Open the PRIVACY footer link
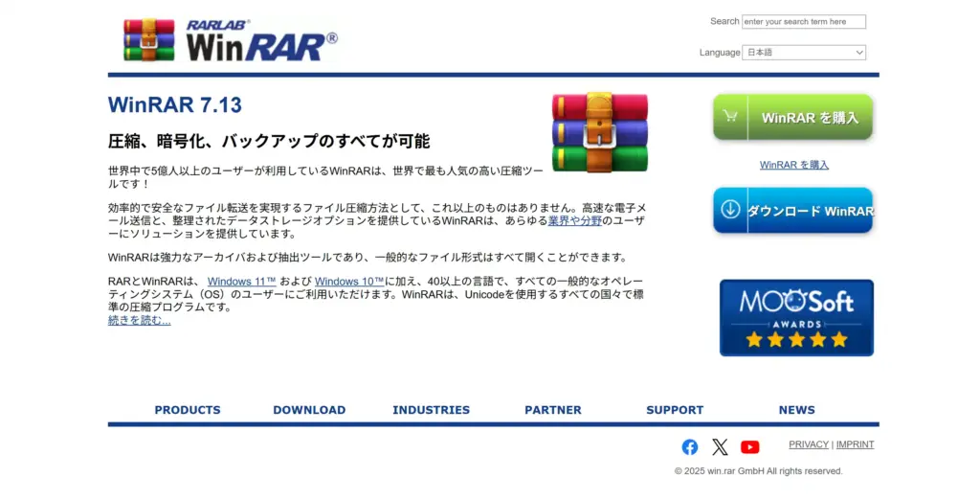The image size is (980, 500). pyautogui.click(x=809, y=444)
